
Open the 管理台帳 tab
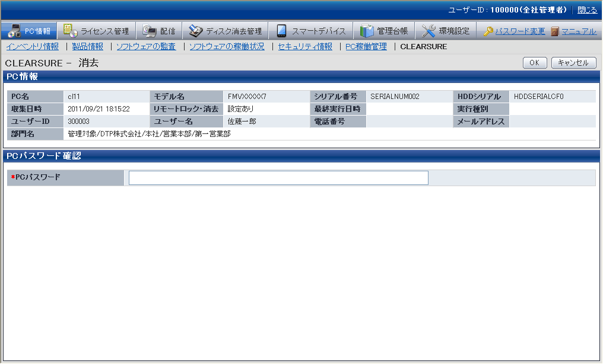[384, 31]
